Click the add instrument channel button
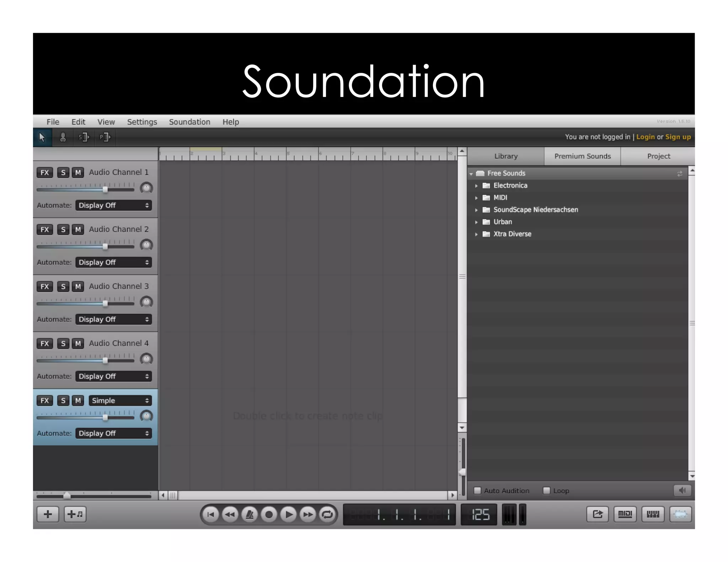The width and height of the screenshot is (728, 562). 75,514
